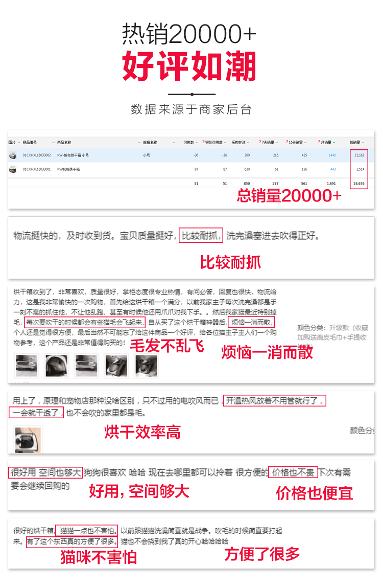This screenshot has height=588, width=383.
Task: Click the boxed phrase 一会就干透了
Action: 36,413
